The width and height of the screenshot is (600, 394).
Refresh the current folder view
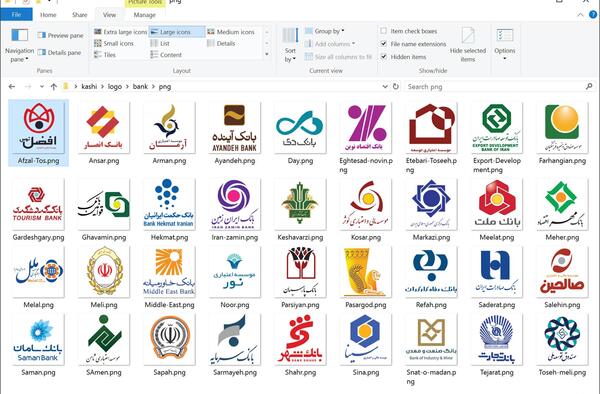[x=396, y=87]
